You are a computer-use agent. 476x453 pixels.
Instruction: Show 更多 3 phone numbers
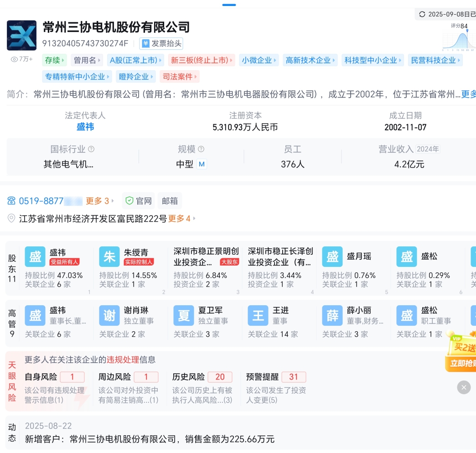click(x=99, y=201)
